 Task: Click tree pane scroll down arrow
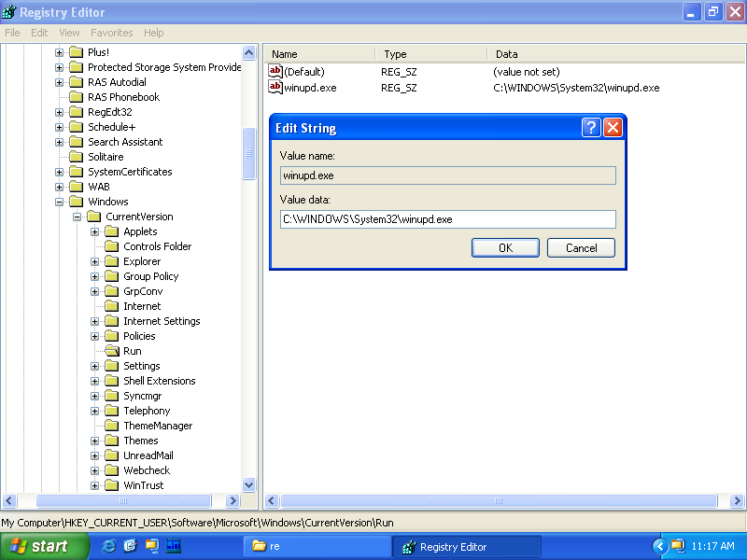click(248, 484)
